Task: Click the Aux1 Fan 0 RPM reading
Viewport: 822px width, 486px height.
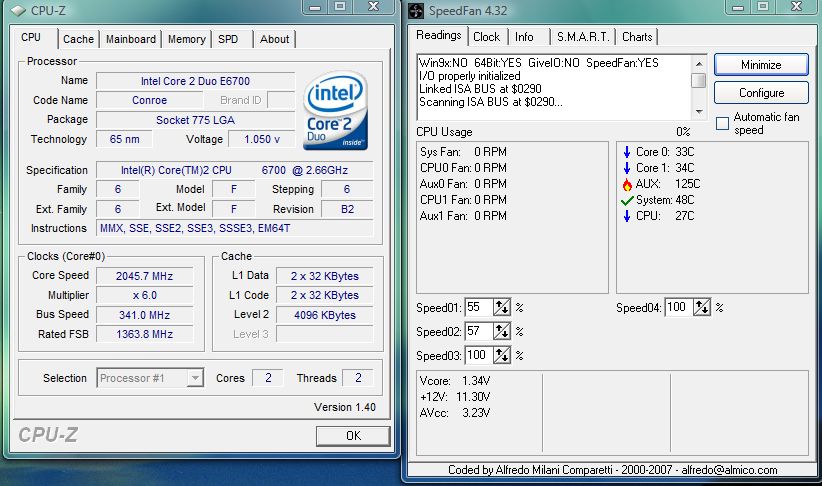Action: point(463,216)
